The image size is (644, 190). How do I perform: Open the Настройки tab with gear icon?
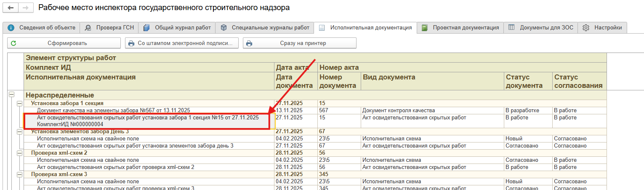coord(603,28)
